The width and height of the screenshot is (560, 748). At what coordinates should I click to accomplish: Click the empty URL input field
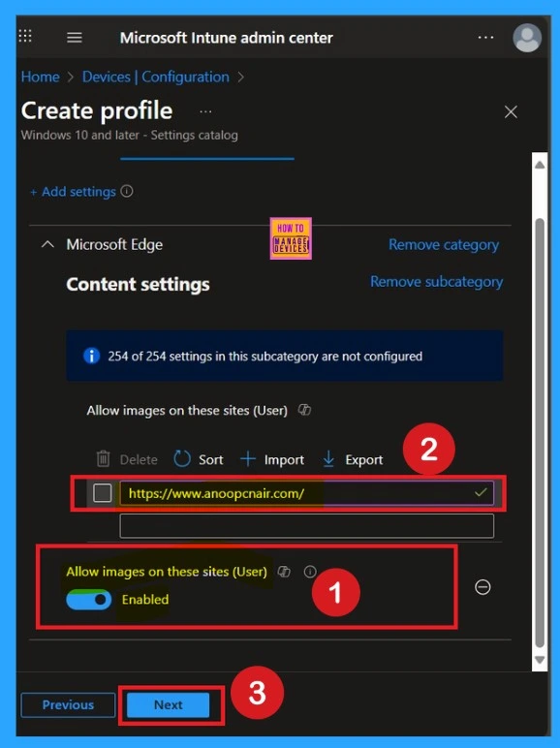(306, 526)
